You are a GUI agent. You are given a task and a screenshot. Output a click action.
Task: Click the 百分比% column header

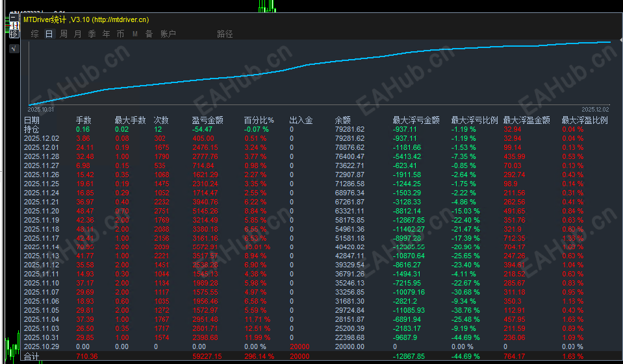click(x=259, y=120)
